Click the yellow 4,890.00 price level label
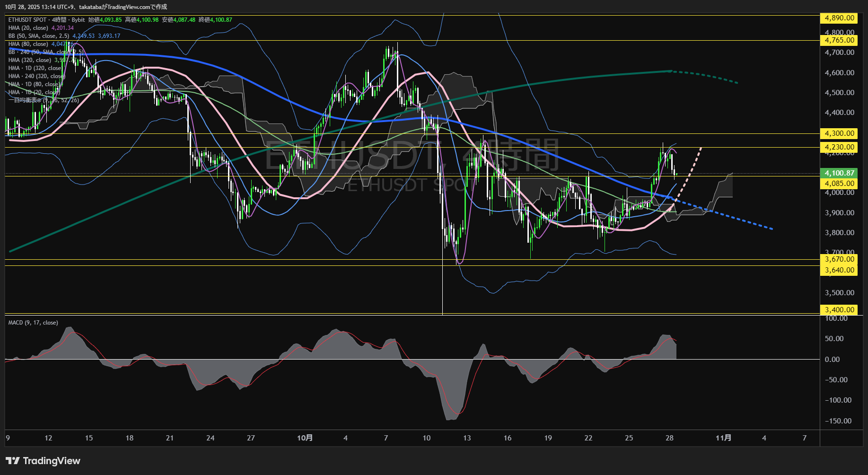 [x=839, y=18]
